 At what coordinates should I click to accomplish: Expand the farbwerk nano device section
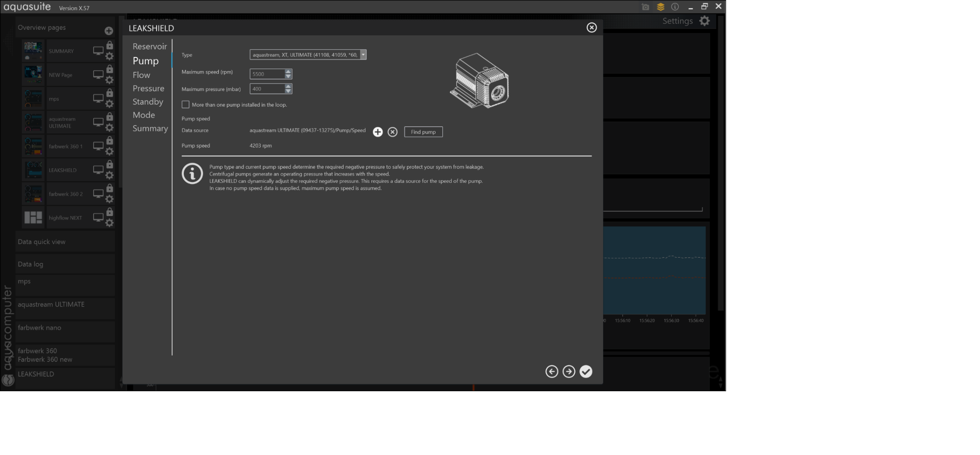65,332
